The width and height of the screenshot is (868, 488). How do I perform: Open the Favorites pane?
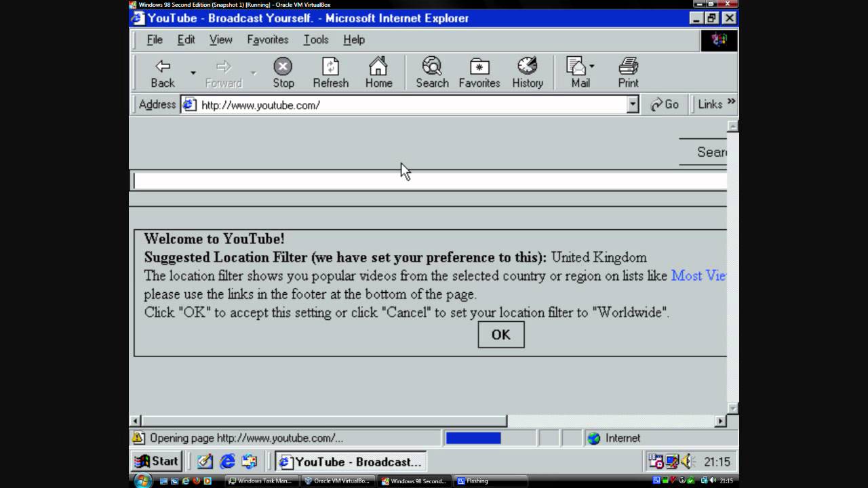click(x=479, y=73)
